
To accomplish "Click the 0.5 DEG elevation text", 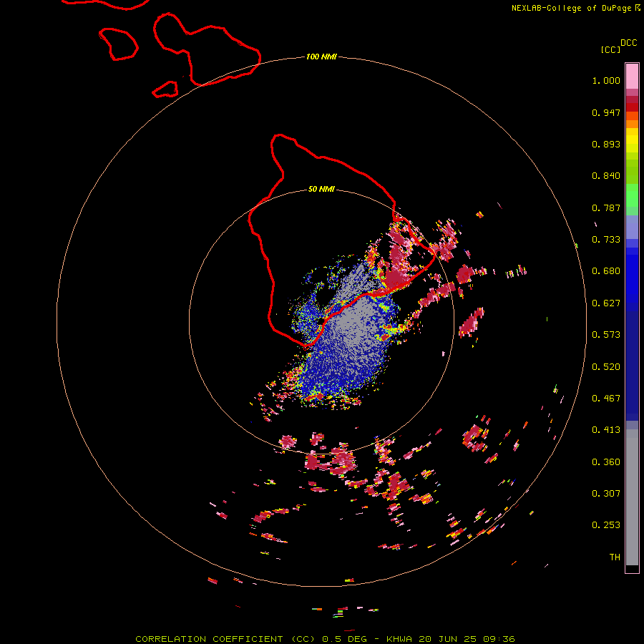I will coord(345,639).
